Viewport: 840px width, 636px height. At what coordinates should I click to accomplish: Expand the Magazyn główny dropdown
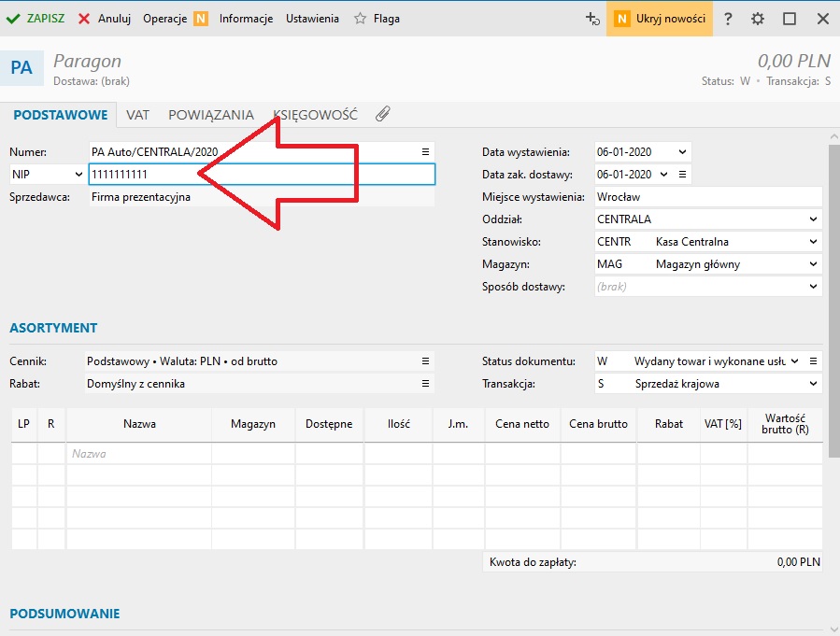813,264
